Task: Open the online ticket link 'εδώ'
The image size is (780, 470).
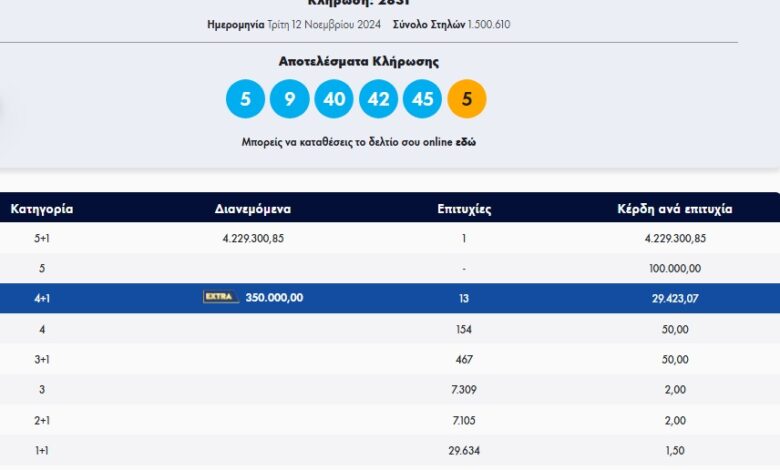Action: point(466,142)
